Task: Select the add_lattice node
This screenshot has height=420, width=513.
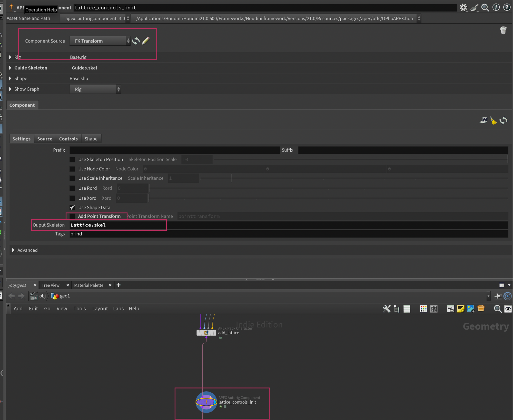Action: [206, 333]
